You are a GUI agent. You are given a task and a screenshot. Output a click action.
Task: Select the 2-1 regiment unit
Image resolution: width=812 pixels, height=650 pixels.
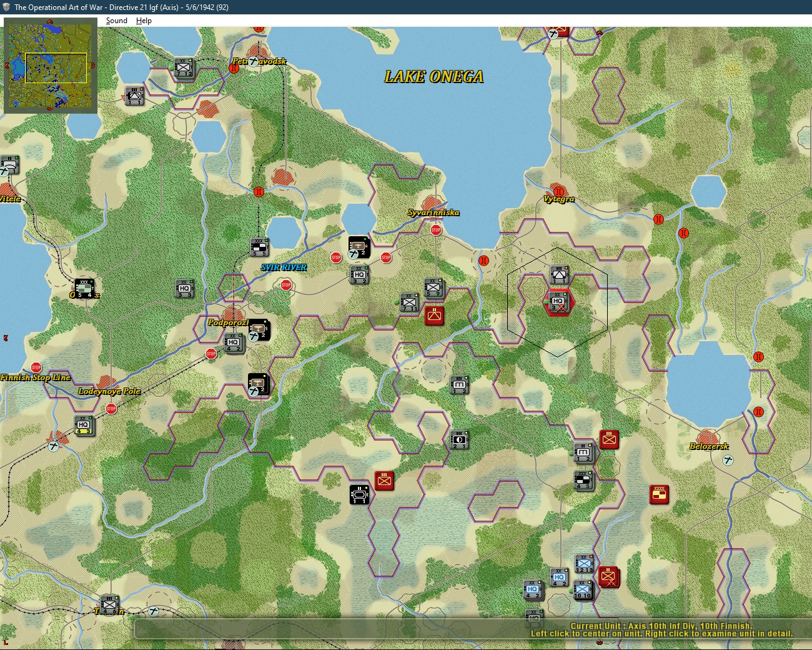click(459, 440)
